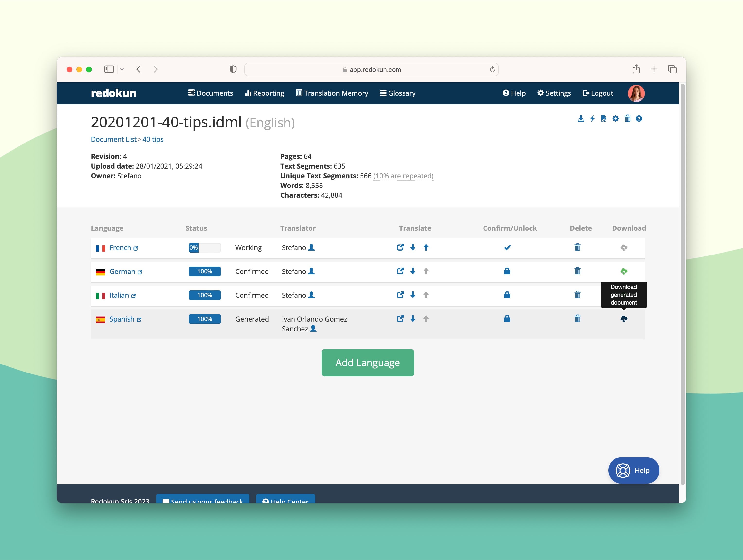Open document settings gear icon
The image size is (743, 560).
point(615,119)
